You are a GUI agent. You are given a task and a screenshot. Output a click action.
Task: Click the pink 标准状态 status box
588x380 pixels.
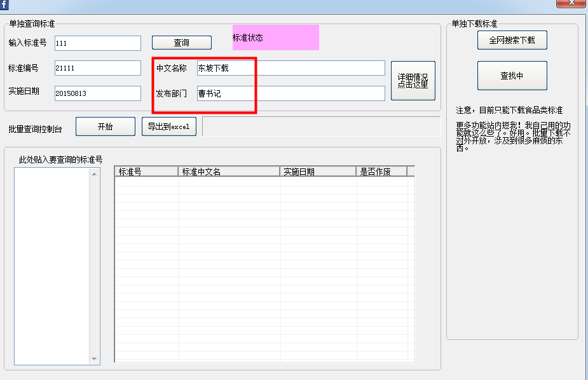click(275, 37)
